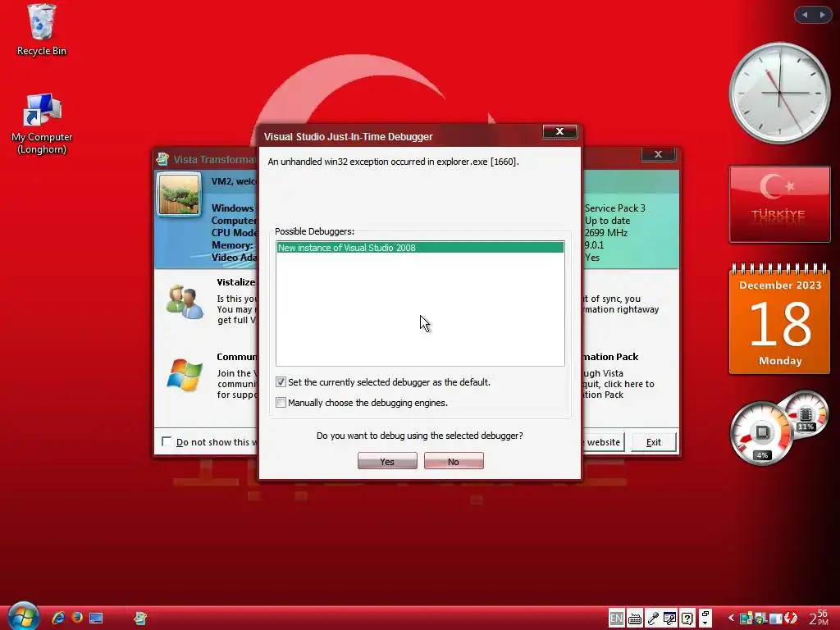
Task: Click No to decline debugging
Action: pos(454,461)
